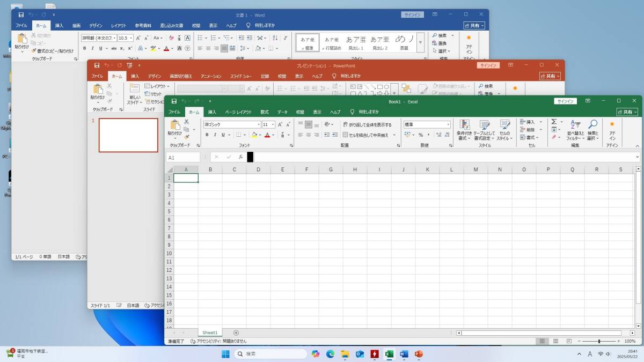
Task: Click the Cut scissors icon in Excel
Action: [186, 122]
